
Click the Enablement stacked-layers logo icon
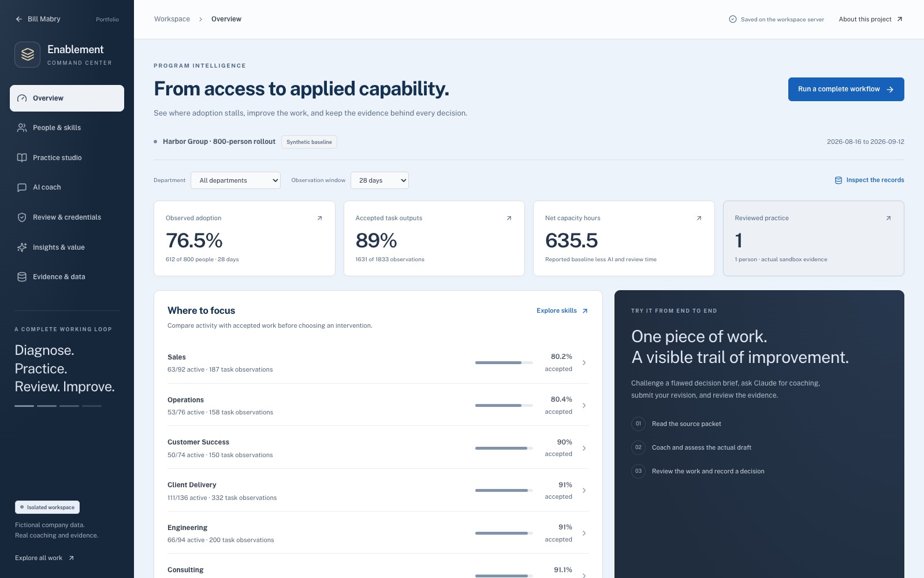coord(27,54)
